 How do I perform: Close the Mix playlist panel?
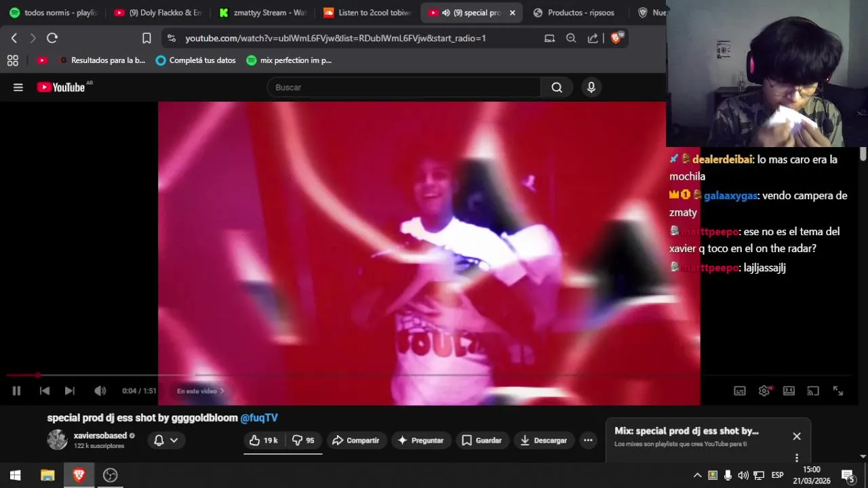coord(797,436)
